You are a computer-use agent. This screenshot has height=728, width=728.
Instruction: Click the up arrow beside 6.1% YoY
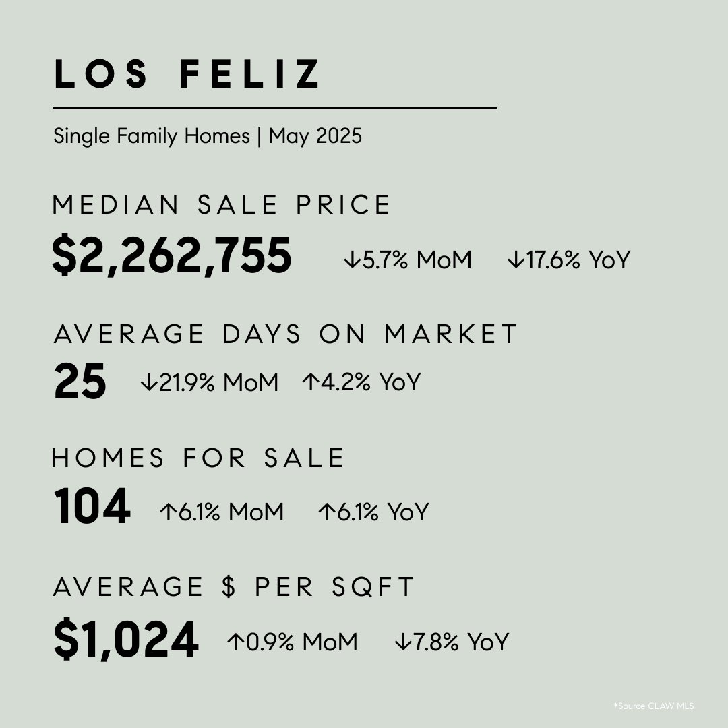click(x=326, y=512)
